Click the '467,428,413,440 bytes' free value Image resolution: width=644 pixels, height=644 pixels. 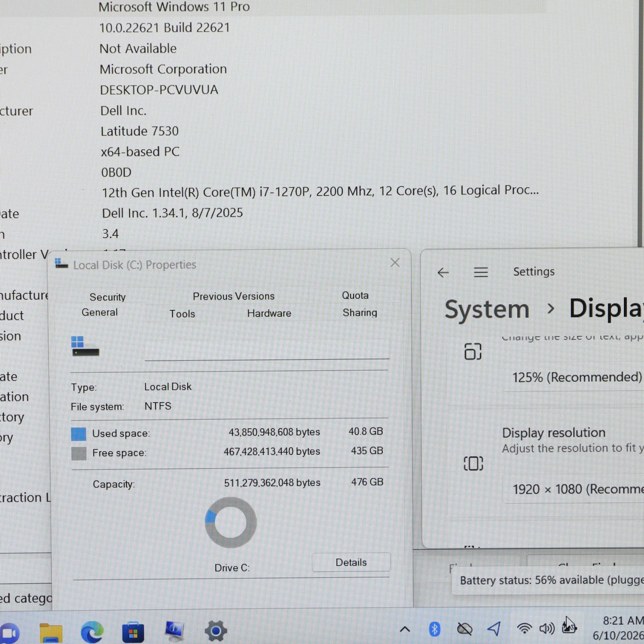click(272, 452)
